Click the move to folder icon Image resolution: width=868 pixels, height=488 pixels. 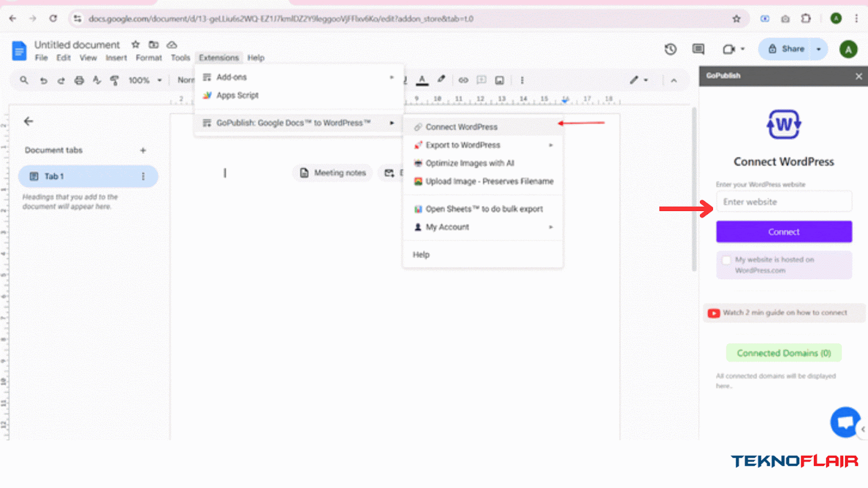pyautogui.click(x=154, y=44)
